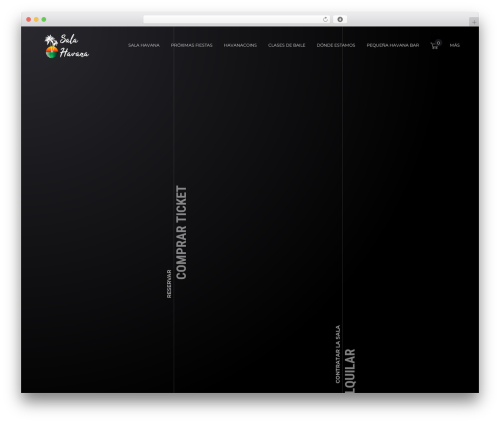Go to PEQUEÑA HAVANA BAR page
This screenshot has width=500, height=423.
tap(393, 45)
